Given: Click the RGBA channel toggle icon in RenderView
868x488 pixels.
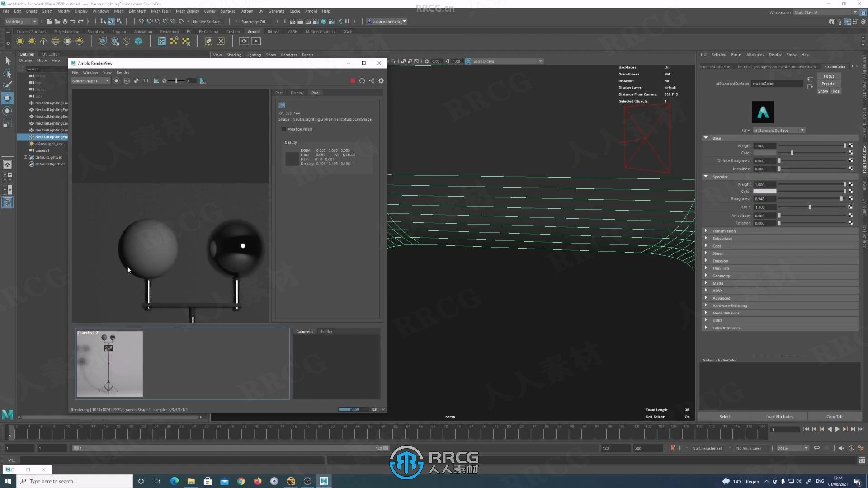Looking at the screenshot, I should (x=127, y=81).
